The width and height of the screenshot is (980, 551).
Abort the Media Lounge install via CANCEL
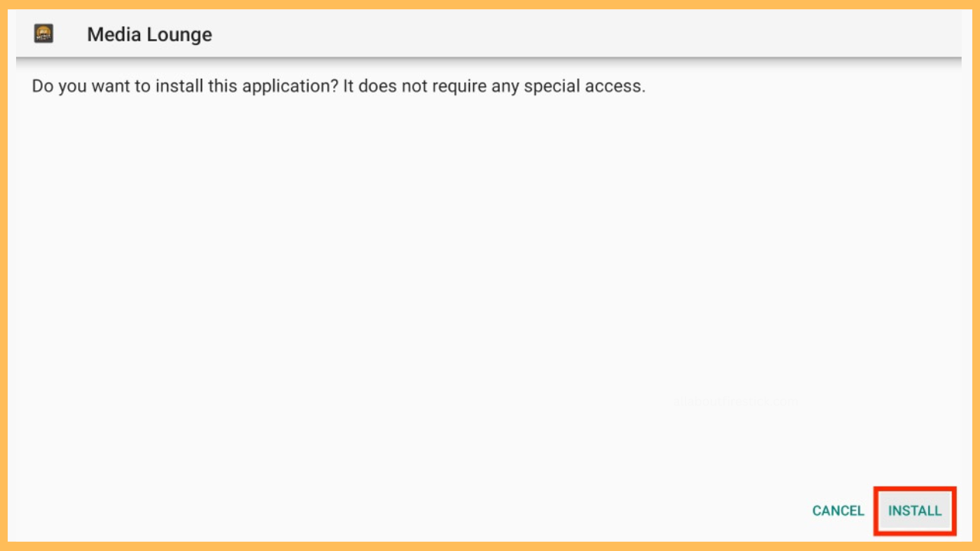pyautogui.click(x=838, y=510)
